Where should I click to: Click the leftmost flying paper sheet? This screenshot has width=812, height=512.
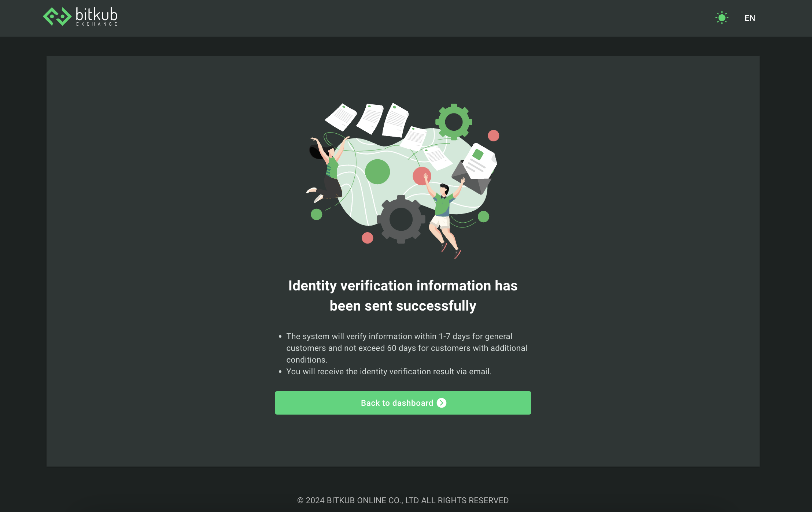(341, 117)
